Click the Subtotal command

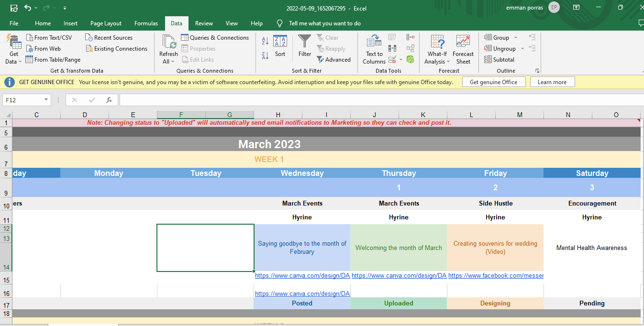tap(499, 59)
